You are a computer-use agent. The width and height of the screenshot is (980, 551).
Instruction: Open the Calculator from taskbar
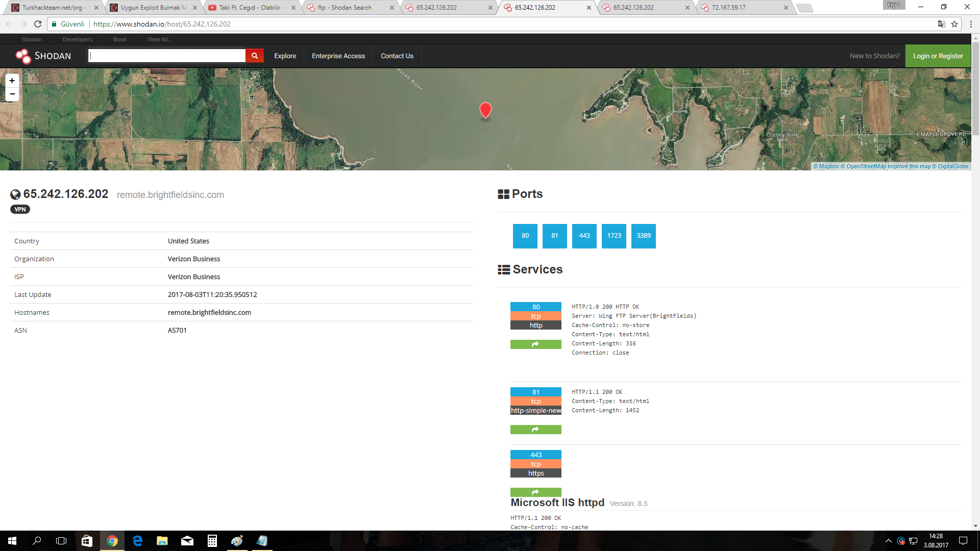212,541
